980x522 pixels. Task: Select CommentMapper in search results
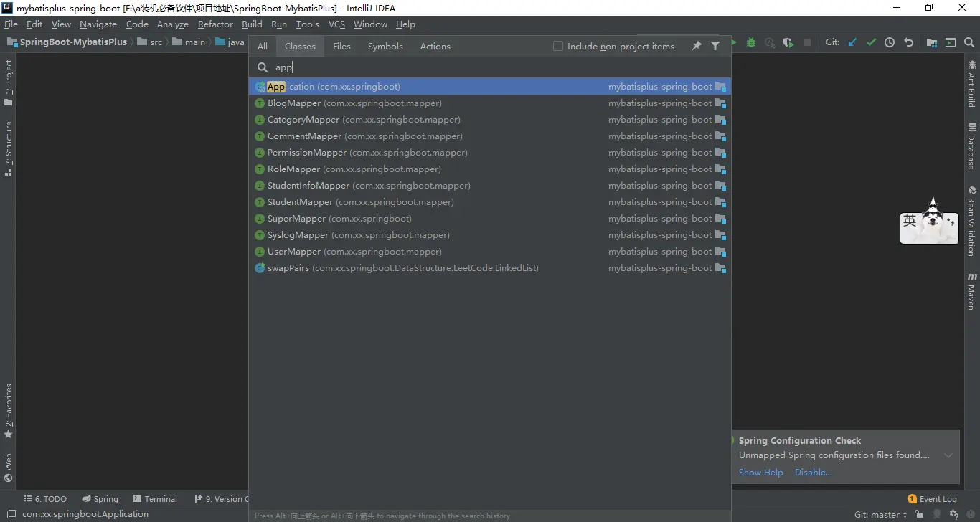coord(490,136)
